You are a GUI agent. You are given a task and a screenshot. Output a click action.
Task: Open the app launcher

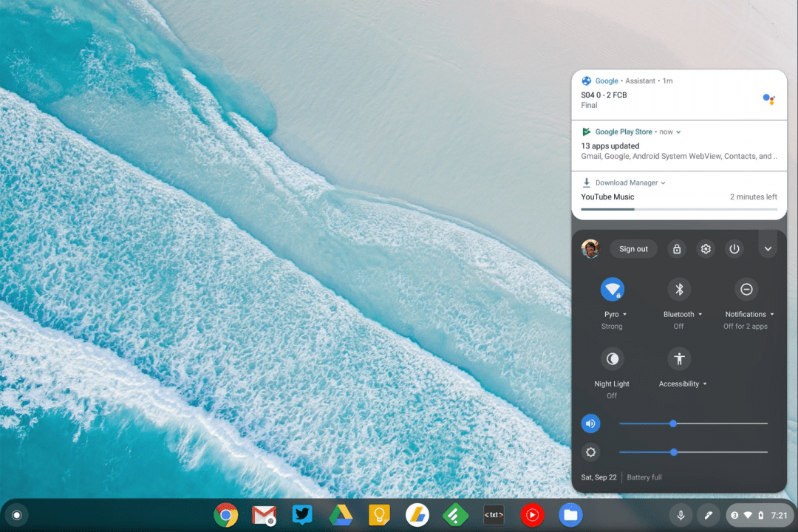(x=16, y=515)
